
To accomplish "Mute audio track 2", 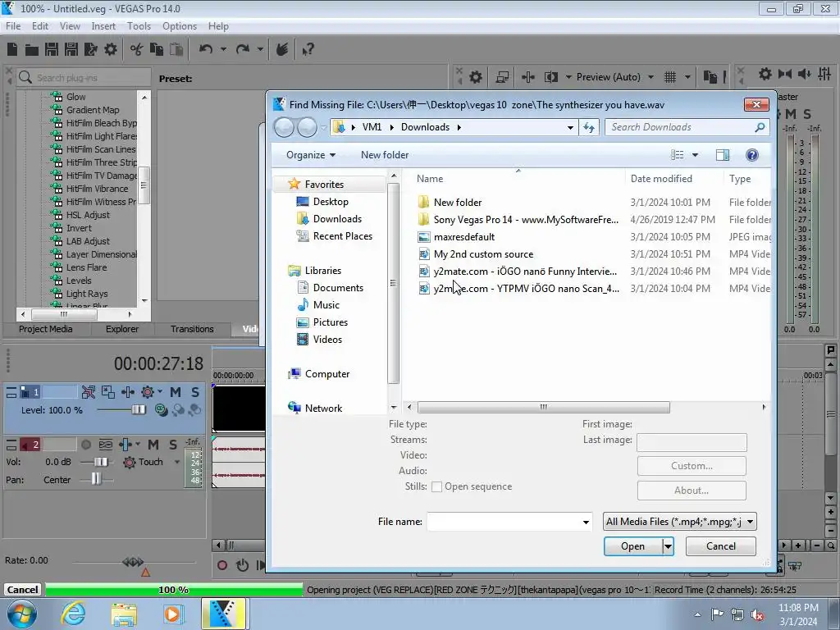I will point(153,445).
